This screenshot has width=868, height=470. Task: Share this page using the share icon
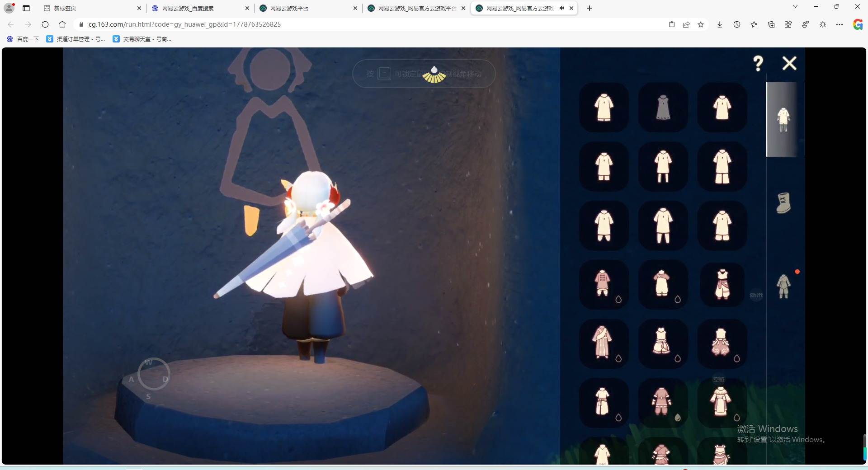686,24
